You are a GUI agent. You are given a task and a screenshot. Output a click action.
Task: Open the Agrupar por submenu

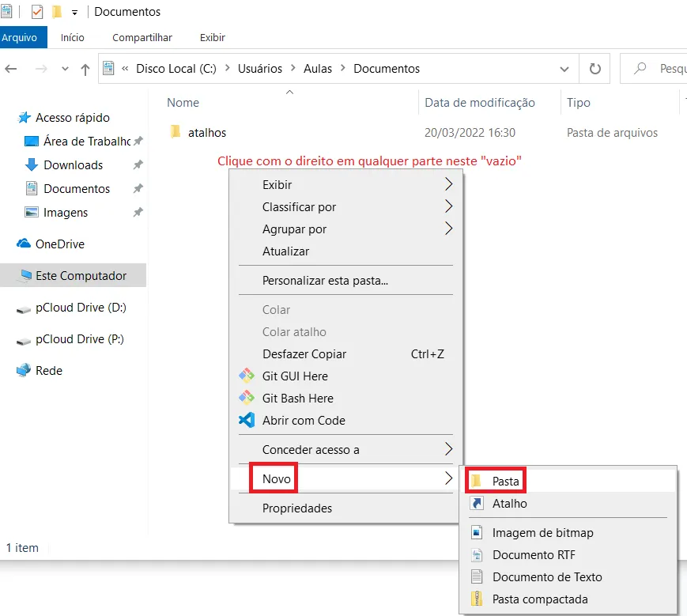[346, 229]
